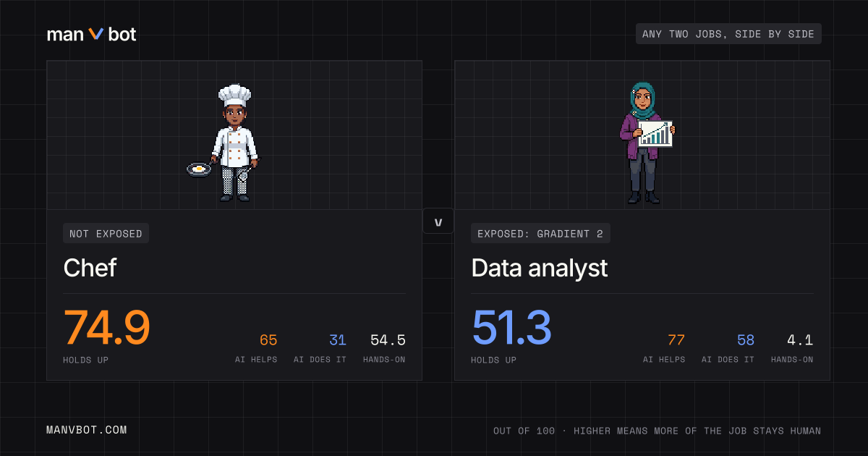This screenshot has width=868, height=456.
Task: Click Data analyst's "Hands-on" value 4.1
Action: click(800, 340)
